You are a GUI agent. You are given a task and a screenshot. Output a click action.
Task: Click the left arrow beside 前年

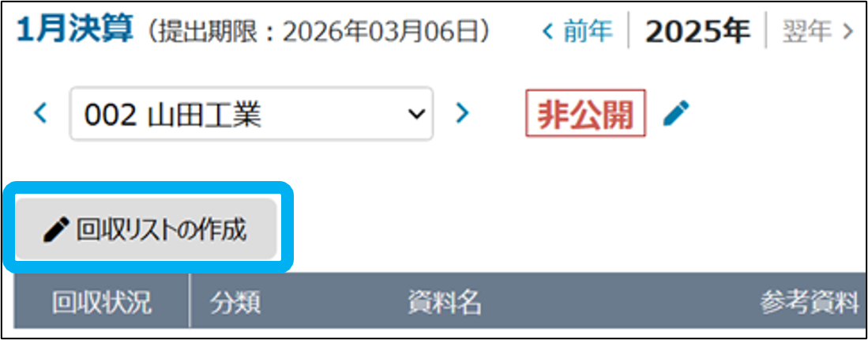coord(548,32)
